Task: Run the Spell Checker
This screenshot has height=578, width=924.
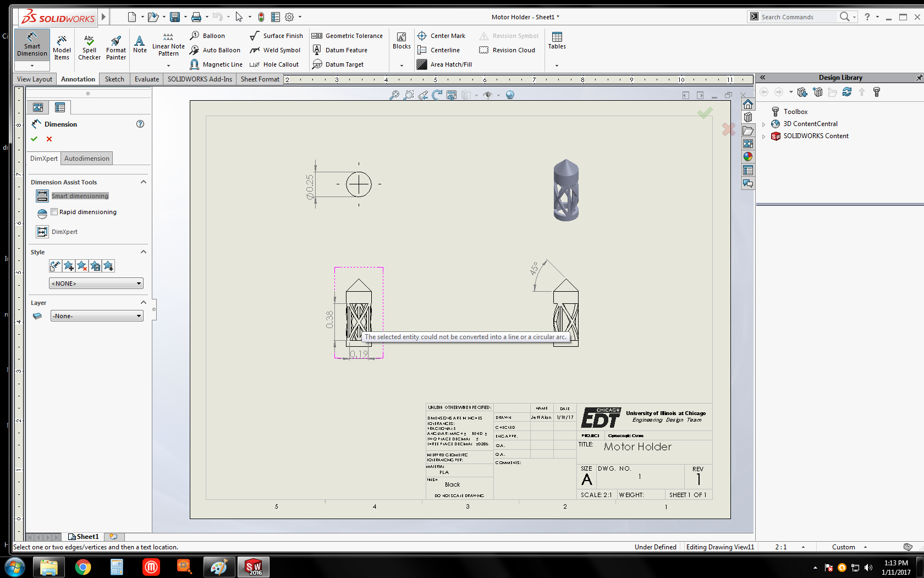Action: click(x=89, y=47)
